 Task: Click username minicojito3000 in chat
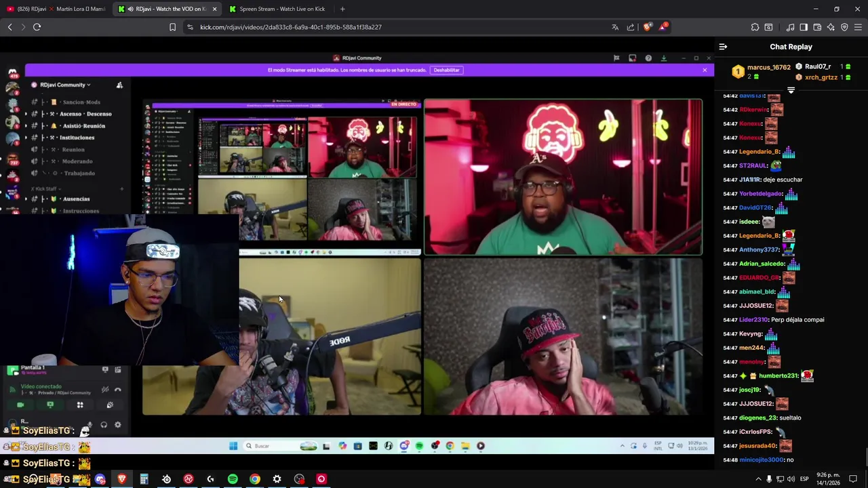pos(761,460)
